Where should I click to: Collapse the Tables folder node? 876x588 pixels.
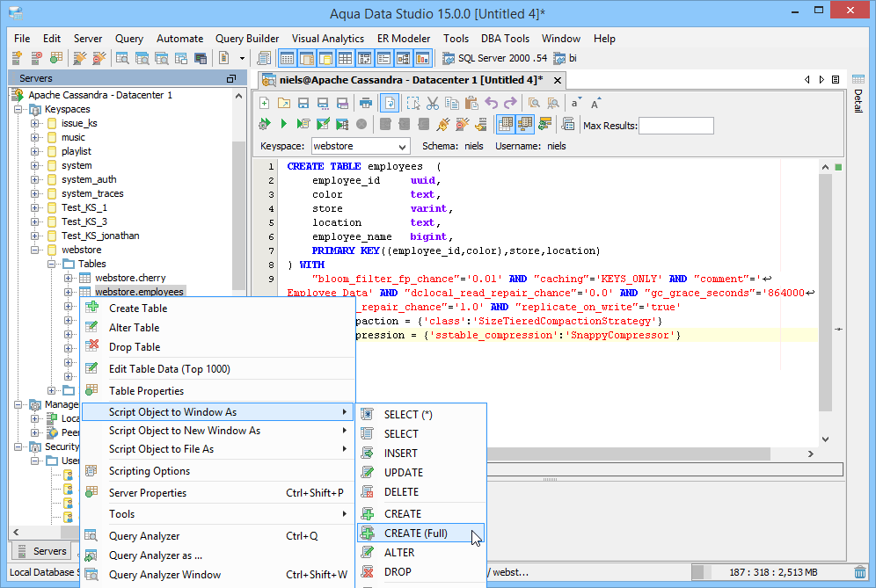tap(51, 265)
